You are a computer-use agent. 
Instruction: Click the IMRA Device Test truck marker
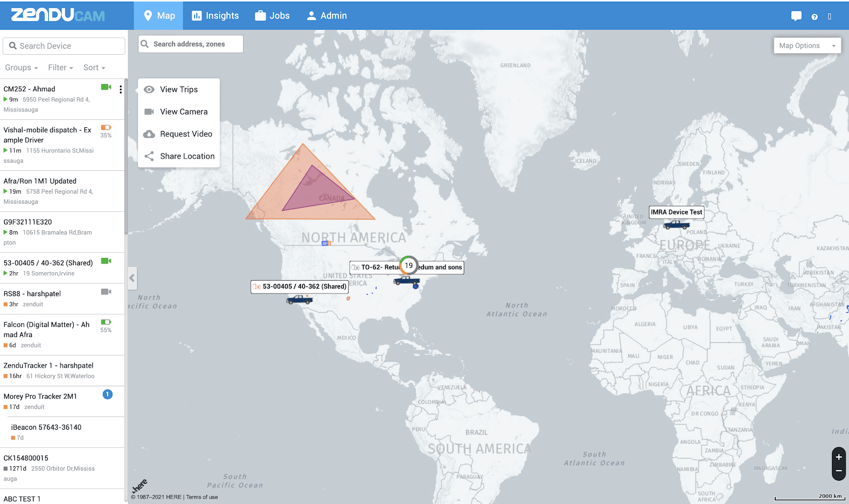pyautogui.click(x=676, y=225)
